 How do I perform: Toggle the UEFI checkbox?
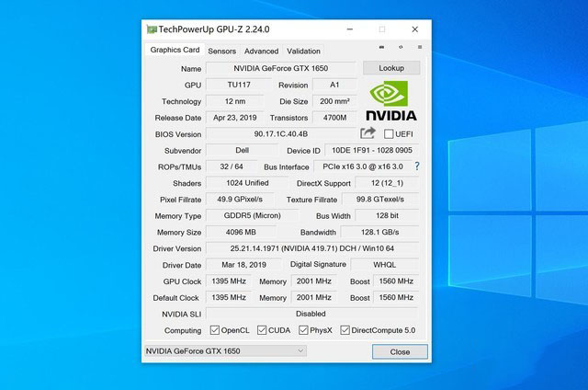pos(389,134)
